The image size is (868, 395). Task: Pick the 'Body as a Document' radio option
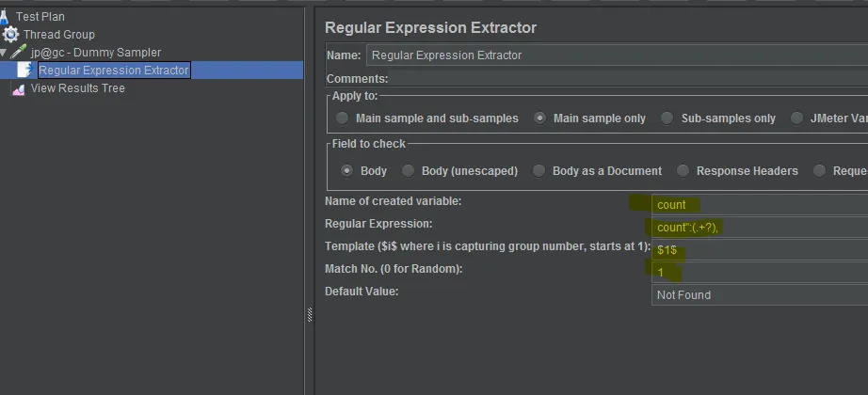coord(538,171)
